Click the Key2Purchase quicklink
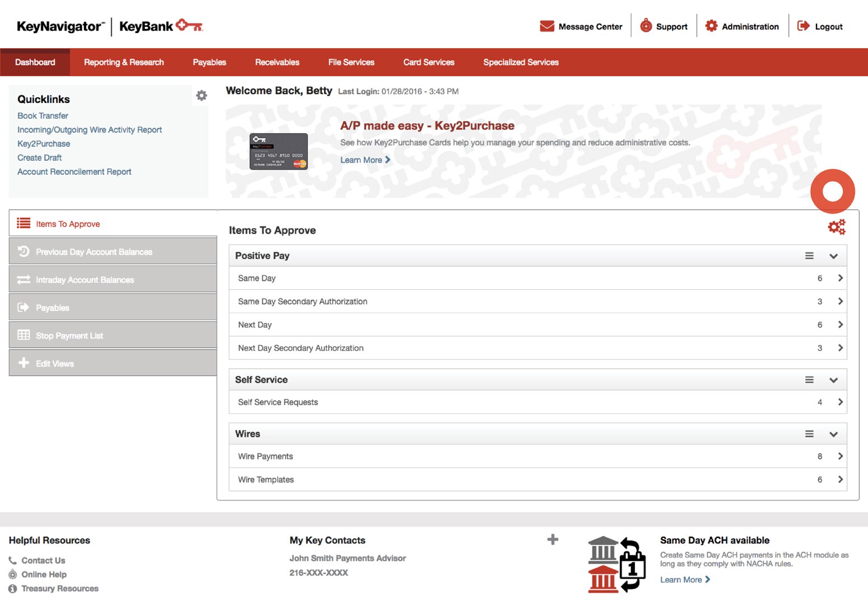868x609 pixels. click(44, 143)
